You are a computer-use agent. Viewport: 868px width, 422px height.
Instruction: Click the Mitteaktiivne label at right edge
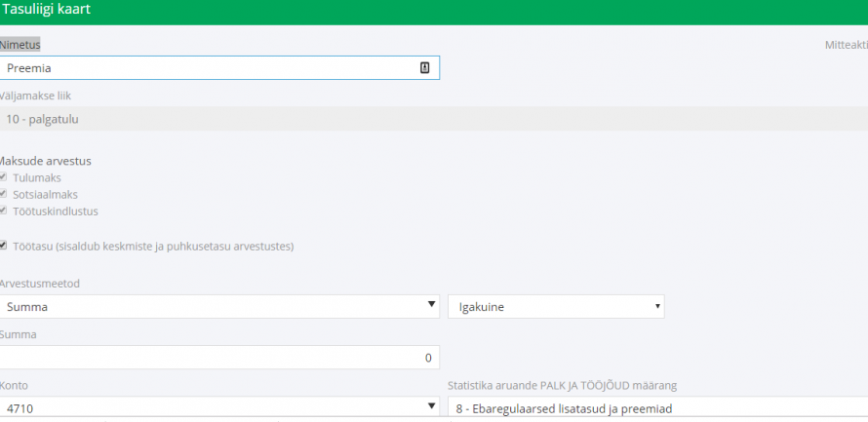coord(845,45)
